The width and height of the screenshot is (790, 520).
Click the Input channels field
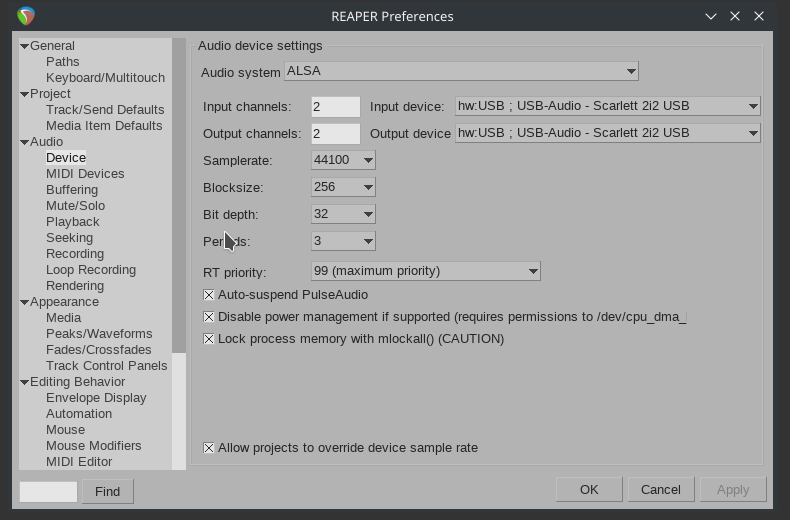click(x=336, y=107)
